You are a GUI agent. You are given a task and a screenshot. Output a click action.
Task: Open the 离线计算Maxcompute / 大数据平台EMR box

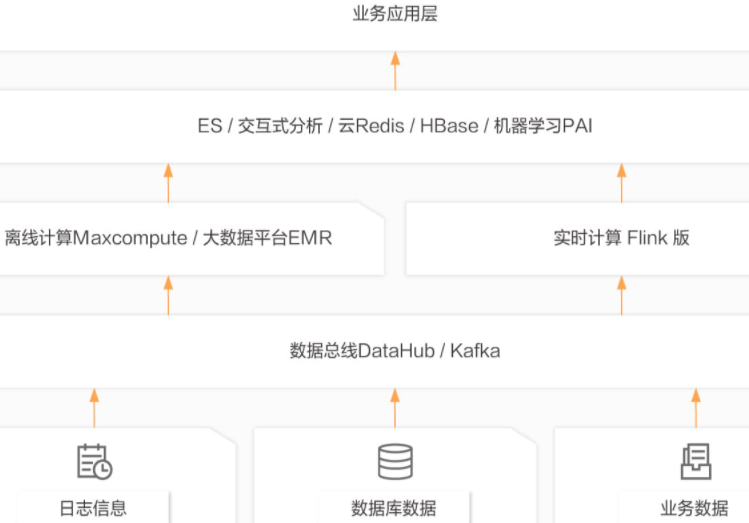click(192, 239)
